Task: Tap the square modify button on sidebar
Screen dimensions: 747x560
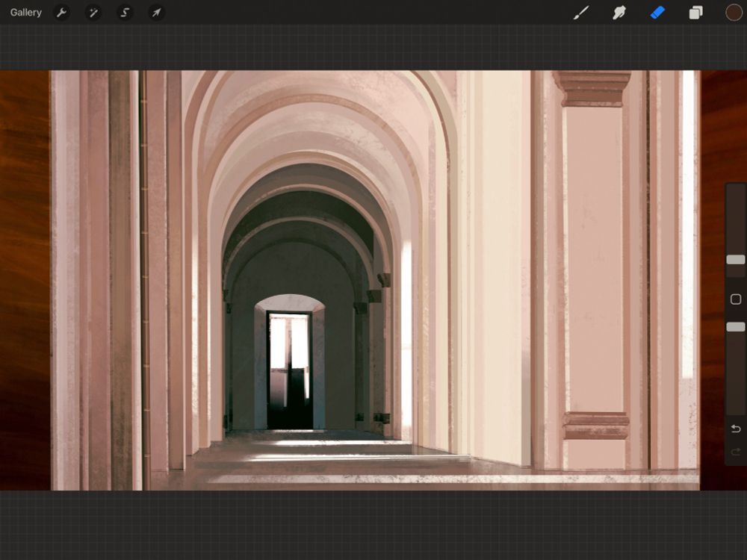Action: point(736,299)
